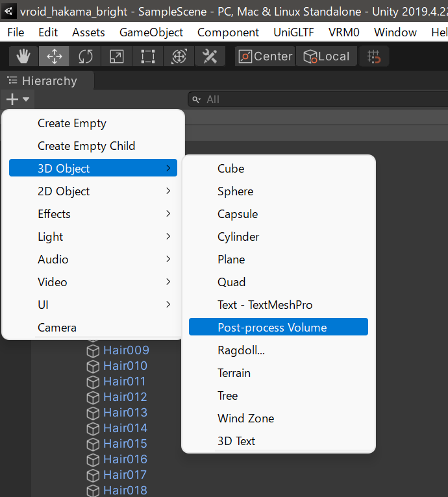The height and width of the screenshot is (497, 448).
Task: Open the UniGLTF menu
Action: coord(293,32)
